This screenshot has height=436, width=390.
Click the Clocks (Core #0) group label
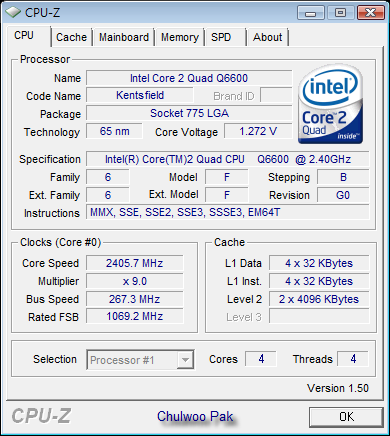point(60,242)
